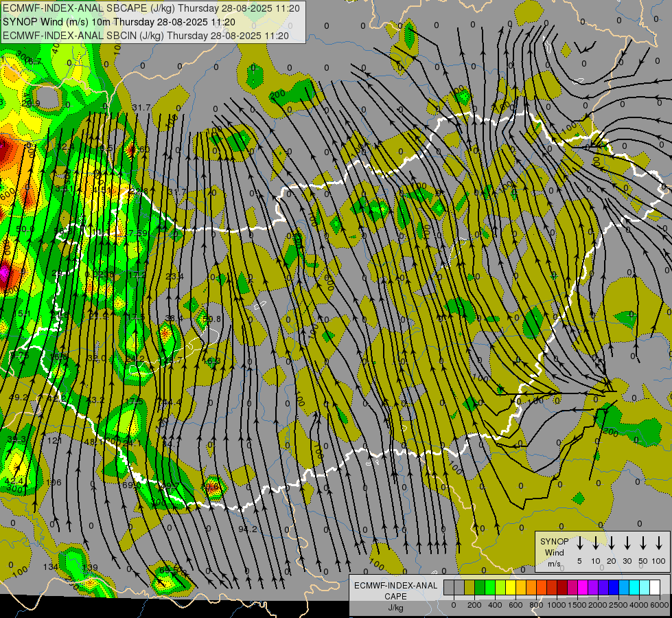Click the 10 m/s wind arrow in legend
This screenshot has width=672, height=618.
pyautogui.click(x=596, y=543)
